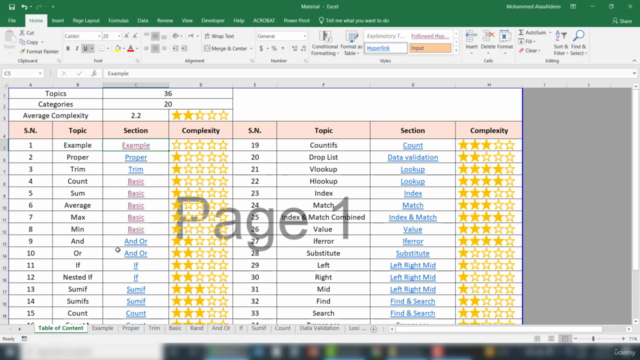Open the Conditional Formatting menu
Viewport: 640px width, 360px height.
325,43
